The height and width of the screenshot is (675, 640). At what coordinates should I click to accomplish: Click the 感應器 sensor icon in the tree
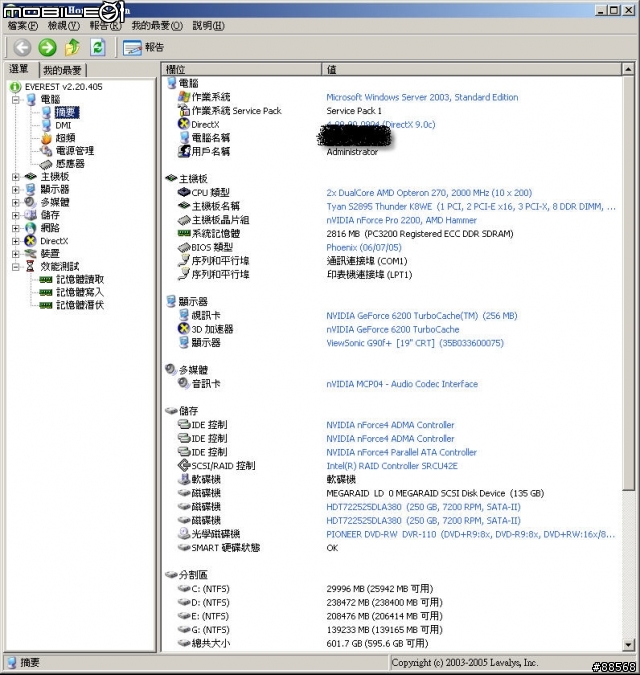tap(46, 164)
